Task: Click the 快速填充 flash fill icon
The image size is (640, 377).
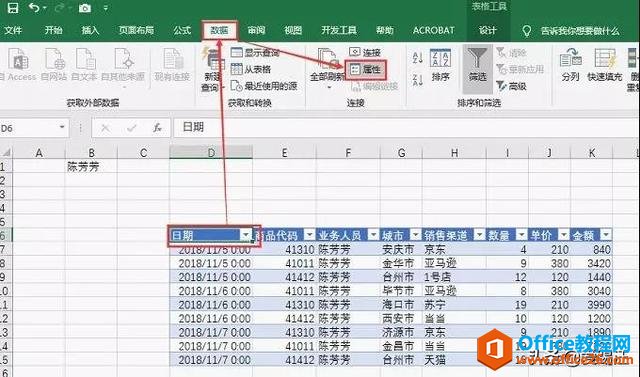Action: pos(604,64)
